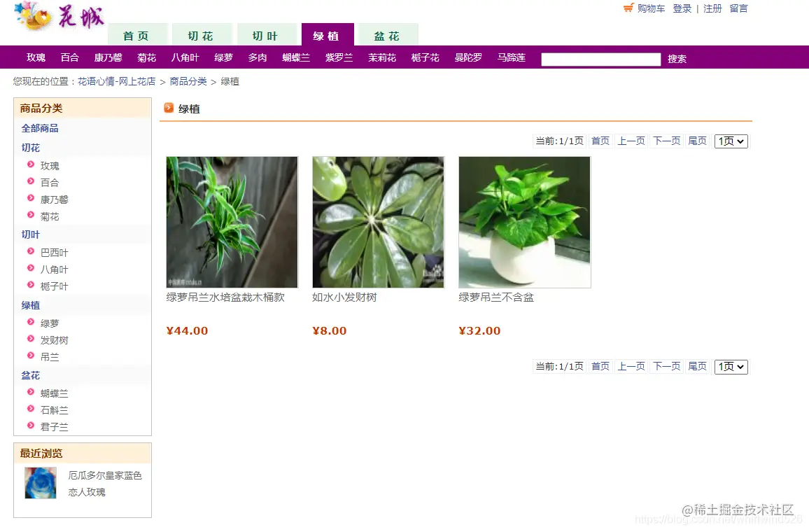Select 菊花 in the sidebar list
The image size is (809, 532).
tap(50, 217)
